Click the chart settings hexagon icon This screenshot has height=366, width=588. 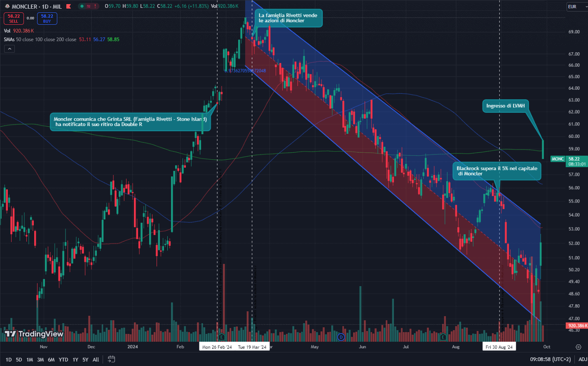(578, 347)
